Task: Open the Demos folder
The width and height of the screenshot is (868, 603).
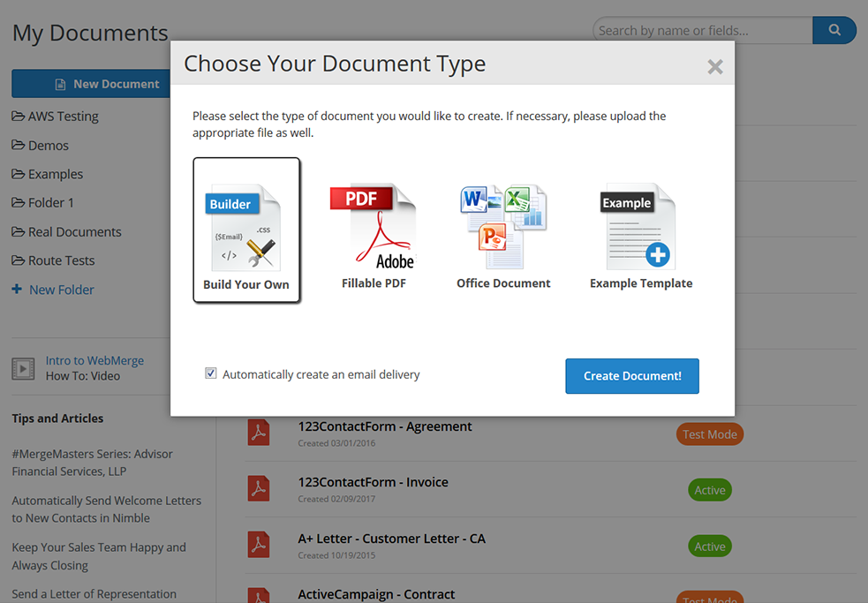Action: pyautogui.click(x=48, y=146)
